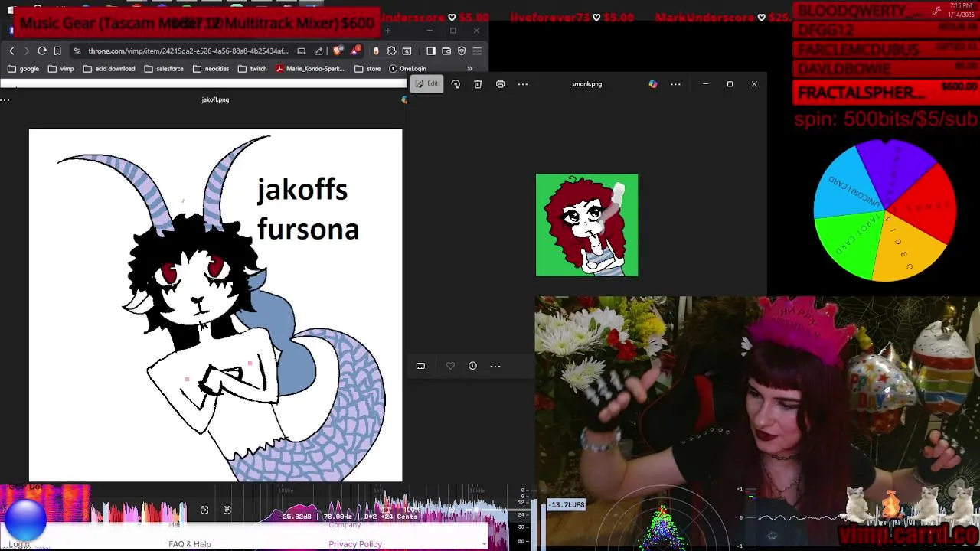Select the jakoffs fursona drawing
Screen dimensions: 980x551
tap(215, 305)
